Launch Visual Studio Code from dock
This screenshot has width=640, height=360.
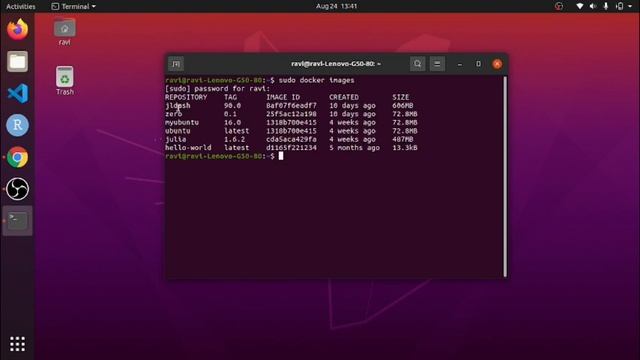point(18,93)
